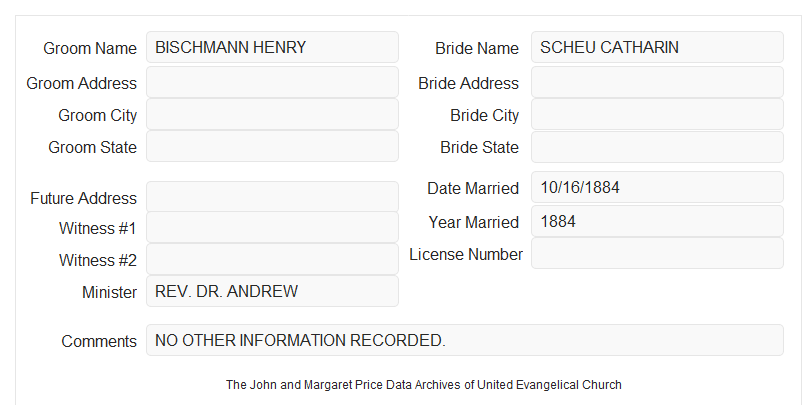Select the Future Address field

tap(272, 197)
